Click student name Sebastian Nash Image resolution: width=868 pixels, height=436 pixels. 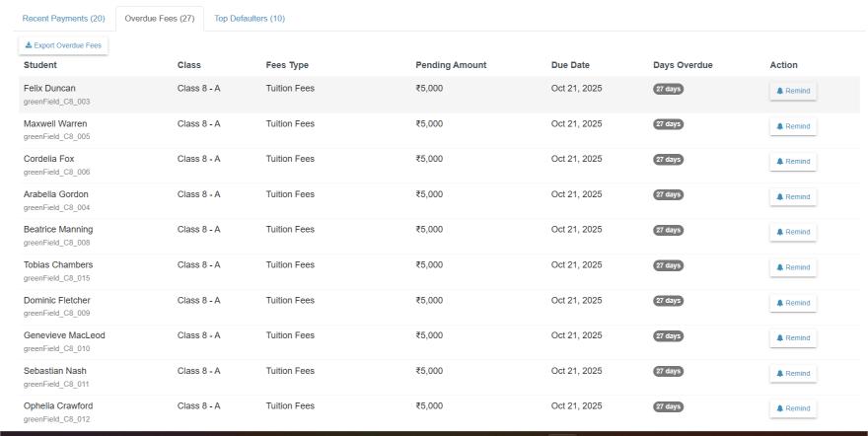(x=55, y=371)
